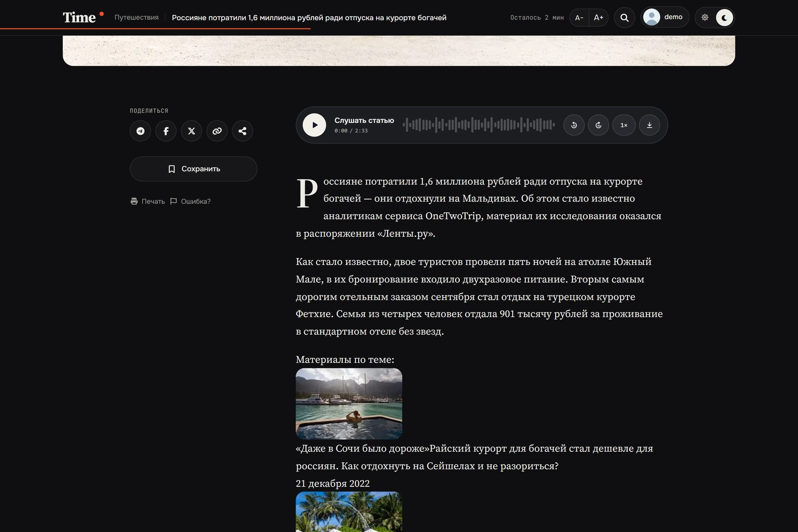Increase font size with A+
Image resolution: width=798 pixels, height=532 pixels.
point(598,17)
